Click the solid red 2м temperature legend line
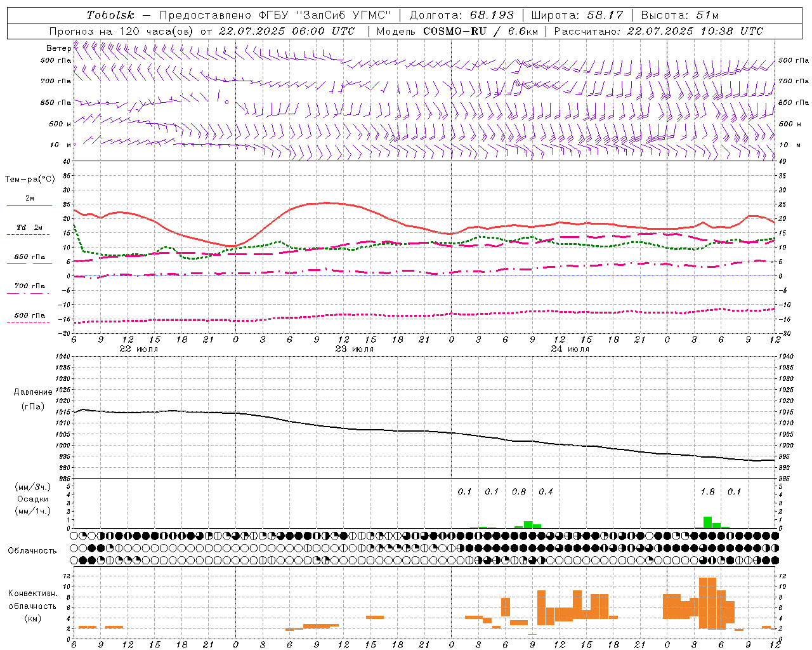The height and width of the screenshot is (650, 812). (x=29, y=206)
